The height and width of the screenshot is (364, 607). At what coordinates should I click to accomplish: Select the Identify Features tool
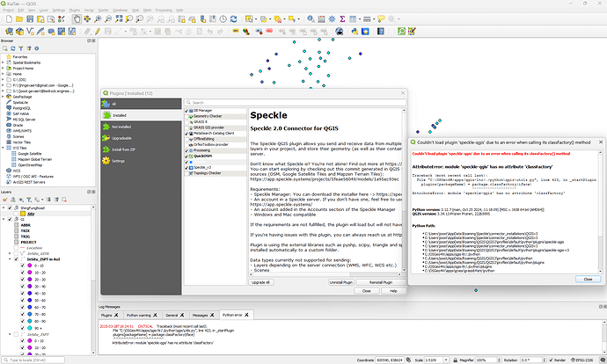[311, 19]
